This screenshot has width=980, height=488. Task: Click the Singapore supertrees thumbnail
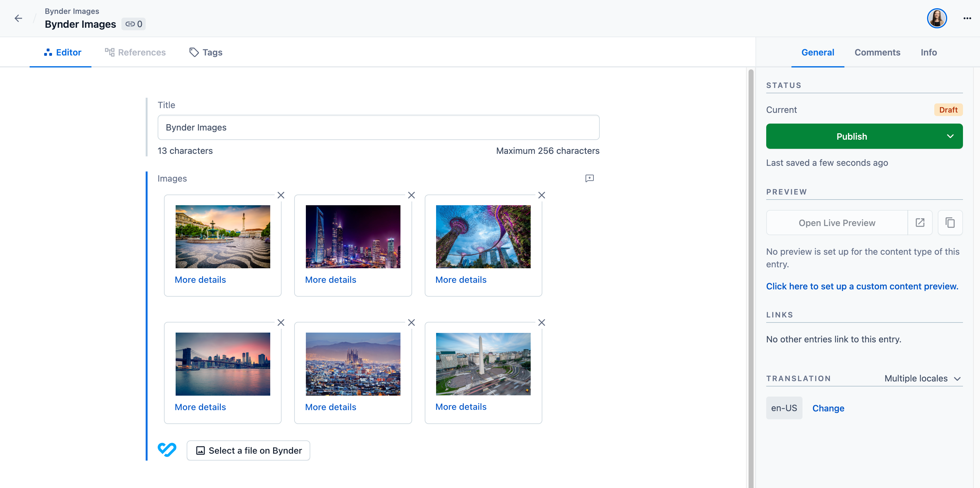pyautogui.click(x=483, y=236)
